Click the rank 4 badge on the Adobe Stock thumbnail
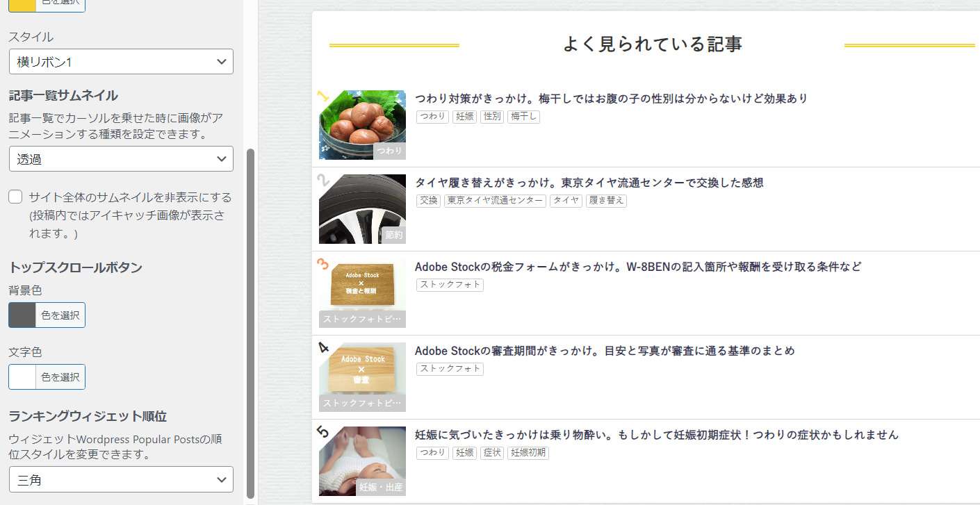Image resolution: width=980 pixels, height=505 pixels. (322, 348)
